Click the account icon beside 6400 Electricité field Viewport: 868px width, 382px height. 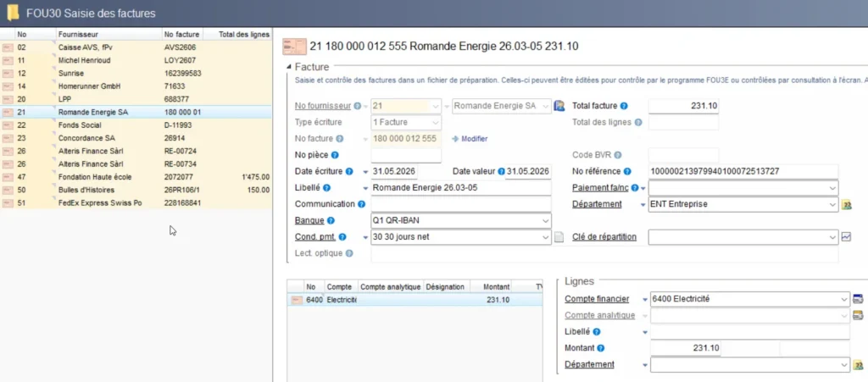pyautogui.click(x=858, y=299)
